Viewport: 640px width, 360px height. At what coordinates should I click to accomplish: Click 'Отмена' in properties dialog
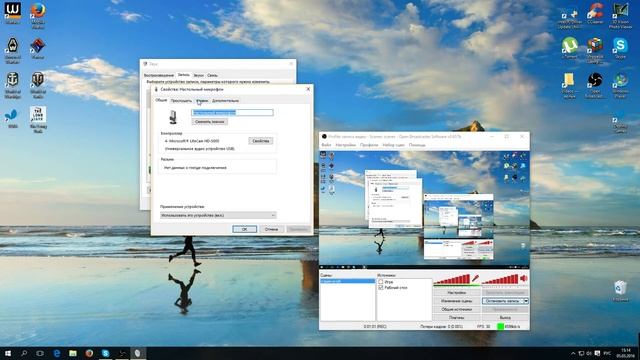[x=271, y=229]
